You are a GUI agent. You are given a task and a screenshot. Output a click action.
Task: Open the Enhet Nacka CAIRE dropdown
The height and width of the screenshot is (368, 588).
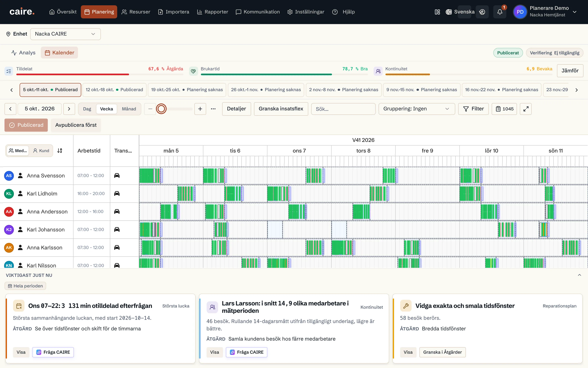pyautogui.click(x=65, y=34)
